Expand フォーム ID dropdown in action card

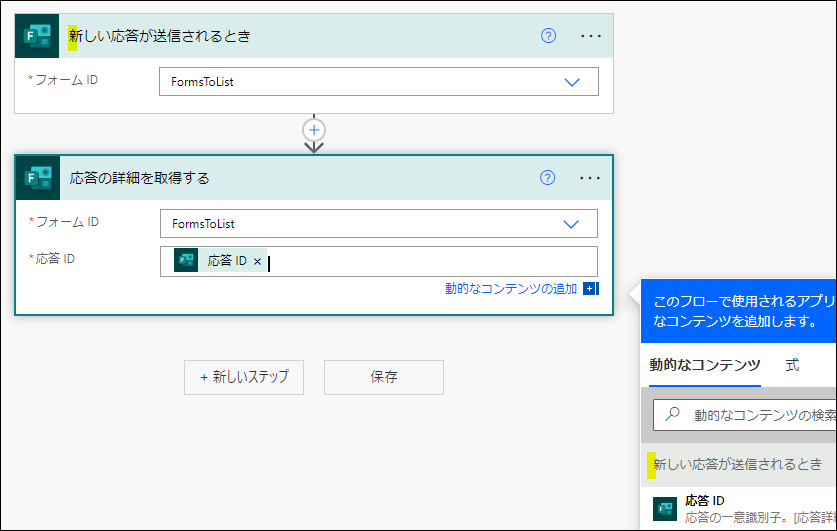click(571, 224)
